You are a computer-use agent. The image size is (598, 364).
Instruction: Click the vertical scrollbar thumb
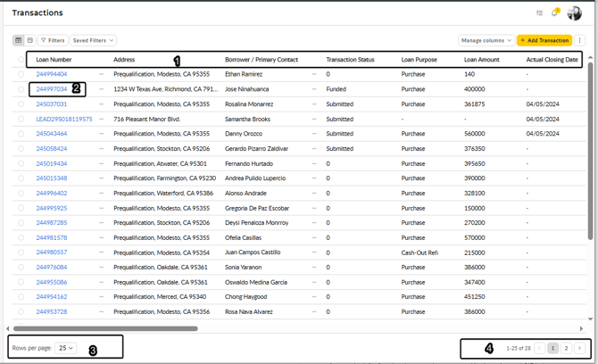pyautogui.click(x=590, y=151)
